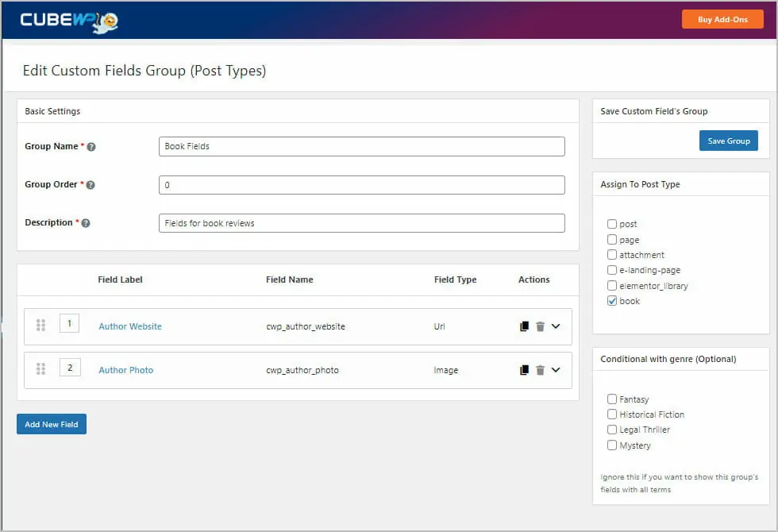Click the Save Group button
778x532 pixels.
click(728, 141)
